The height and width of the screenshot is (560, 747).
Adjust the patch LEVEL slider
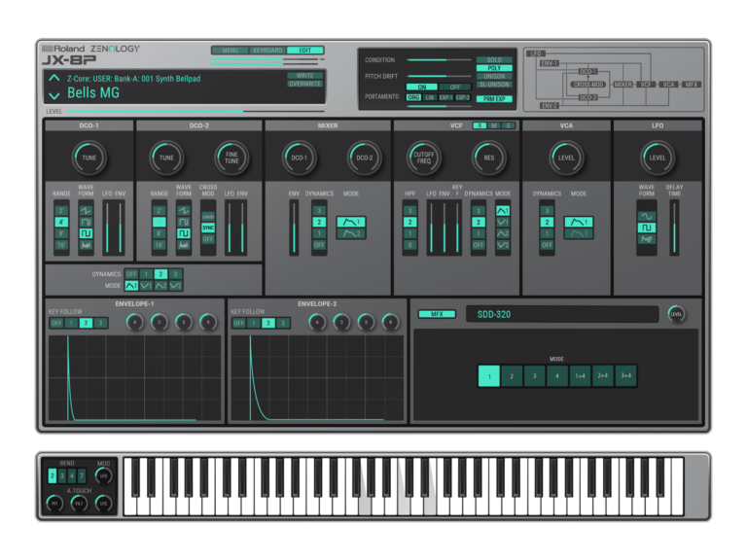pyautogui.click(x=196, y=112)
